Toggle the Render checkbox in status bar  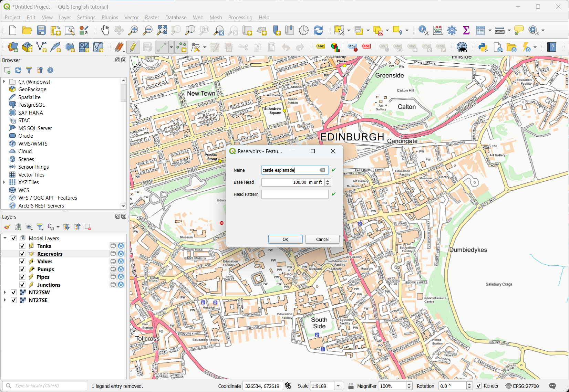(479, 386)
